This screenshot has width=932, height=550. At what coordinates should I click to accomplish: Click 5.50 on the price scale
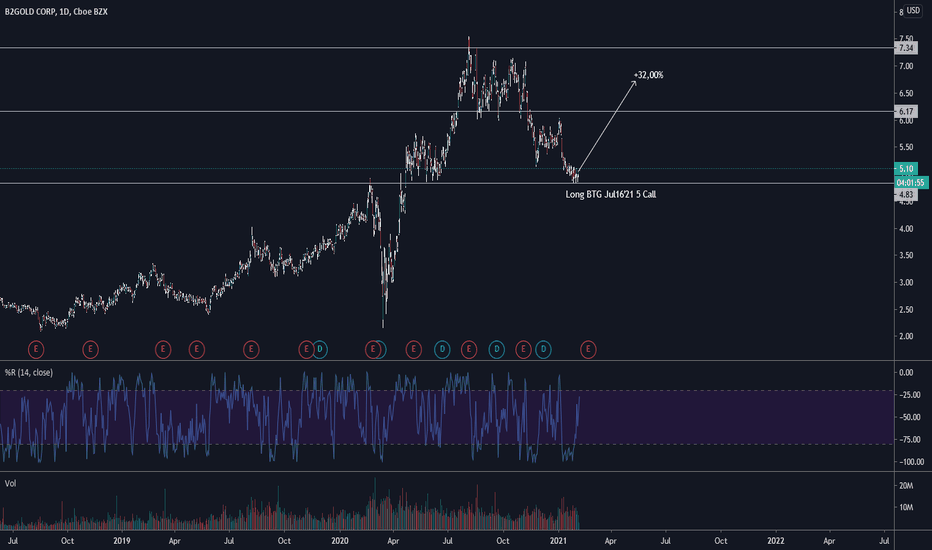tap(906, 147)
